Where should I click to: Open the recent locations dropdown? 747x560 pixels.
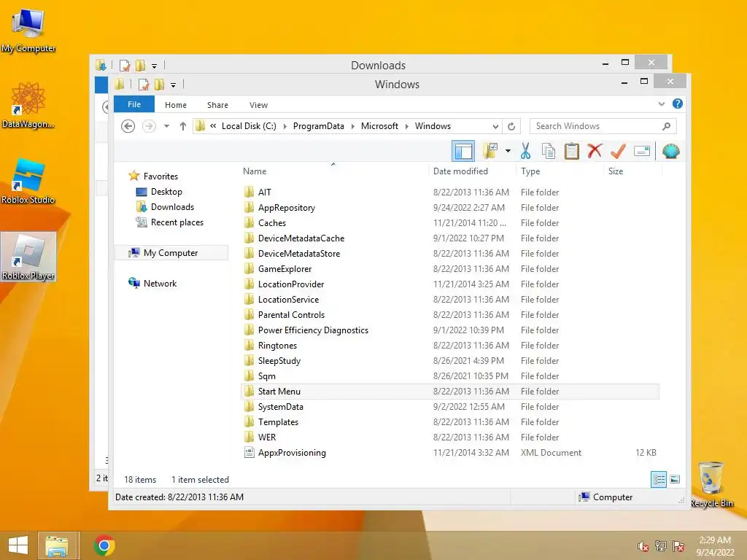coord(166,126)
